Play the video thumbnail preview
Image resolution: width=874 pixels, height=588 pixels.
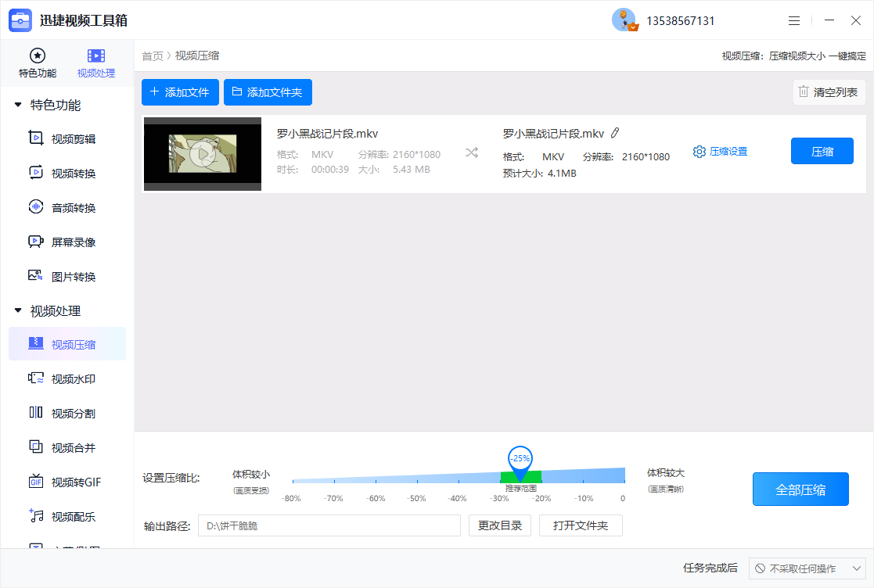tap(203, 154)
